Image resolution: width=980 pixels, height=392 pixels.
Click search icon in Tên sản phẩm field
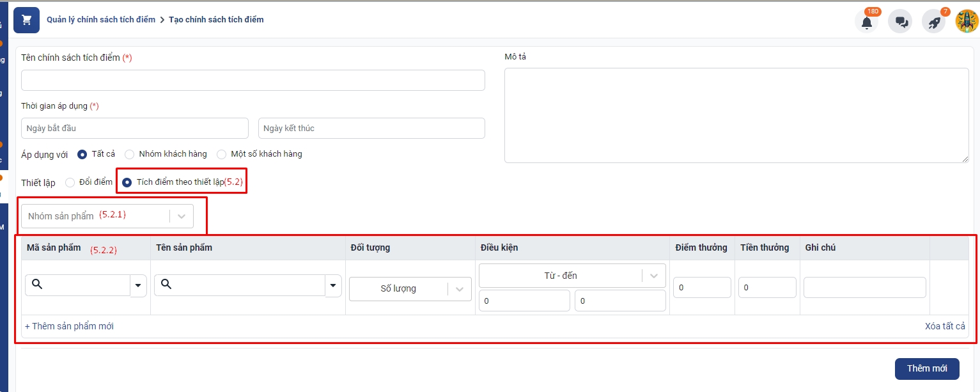166,285
